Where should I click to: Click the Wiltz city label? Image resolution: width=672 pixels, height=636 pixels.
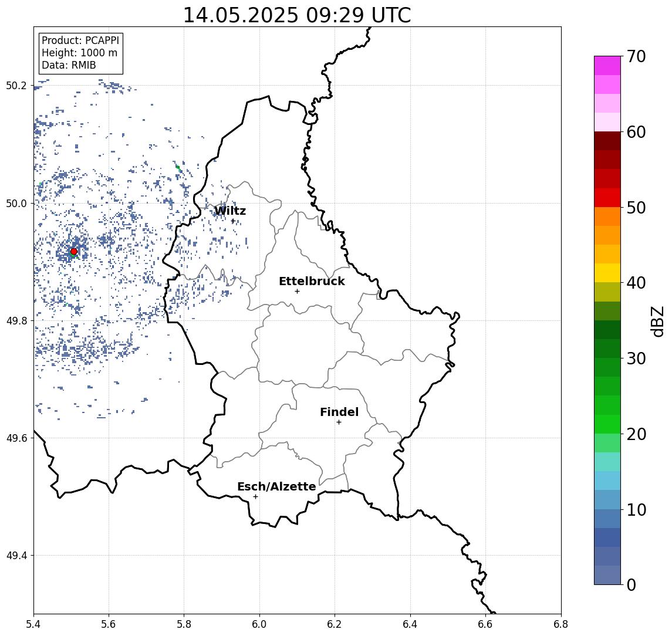point(230,211)
